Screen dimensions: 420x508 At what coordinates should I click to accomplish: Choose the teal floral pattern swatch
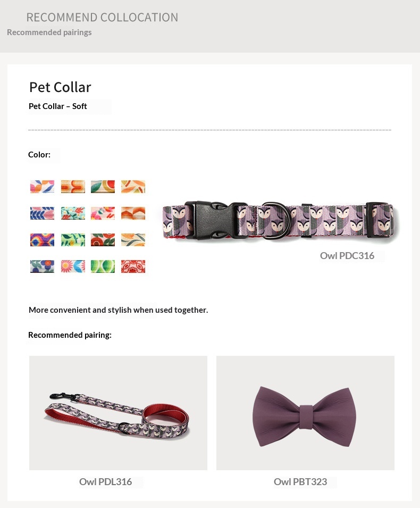[73, 213]
